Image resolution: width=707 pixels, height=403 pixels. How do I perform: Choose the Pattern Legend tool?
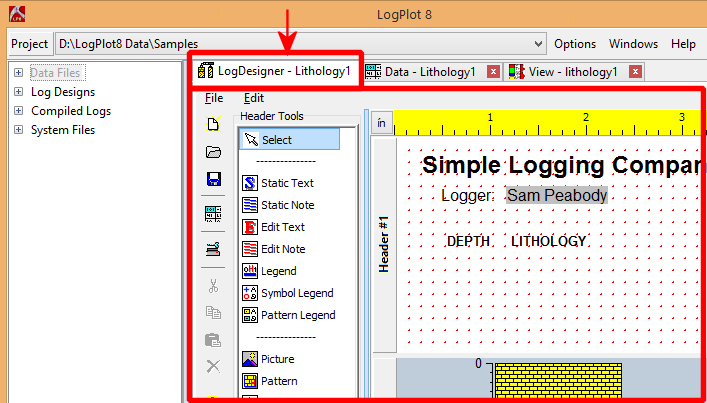coord(297,315)
